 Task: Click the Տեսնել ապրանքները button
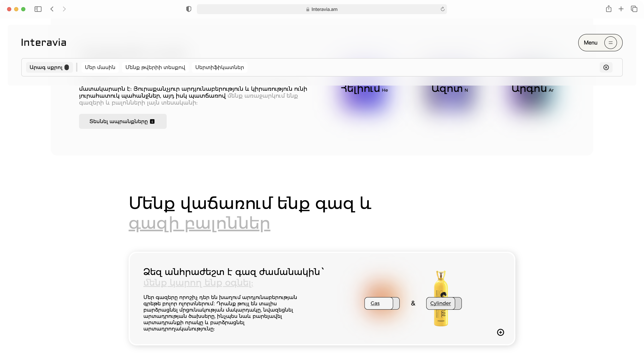click(123, 121)
